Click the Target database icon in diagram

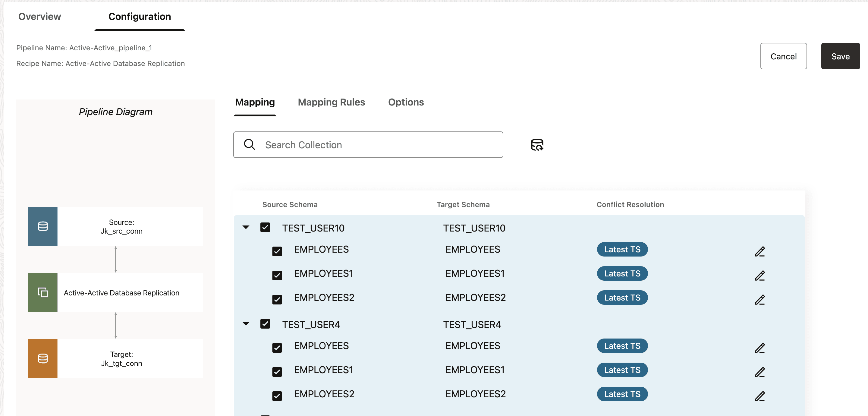(43, 358)
